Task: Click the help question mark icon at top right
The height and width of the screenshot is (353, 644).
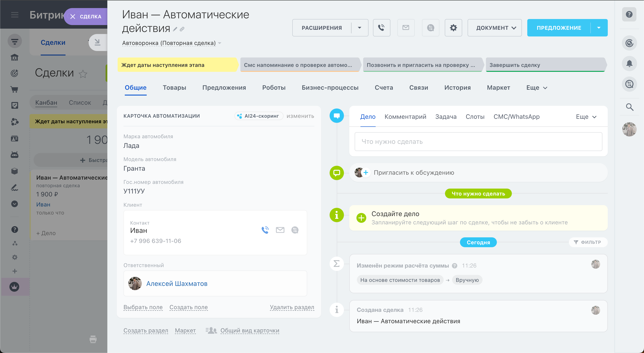Action: 629,14
